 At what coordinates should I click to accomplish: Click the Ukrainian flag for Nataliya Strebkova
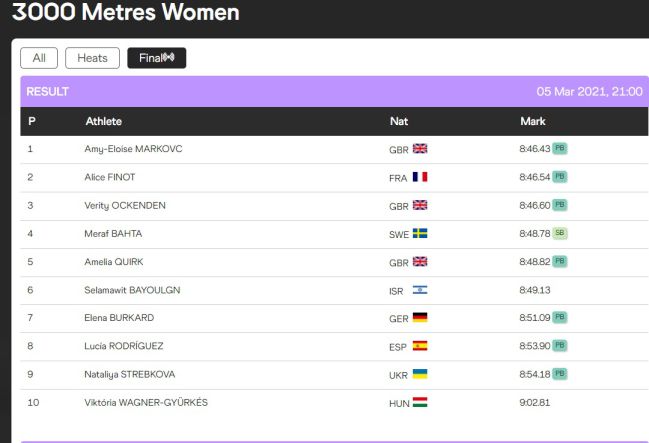coord(420,374)
